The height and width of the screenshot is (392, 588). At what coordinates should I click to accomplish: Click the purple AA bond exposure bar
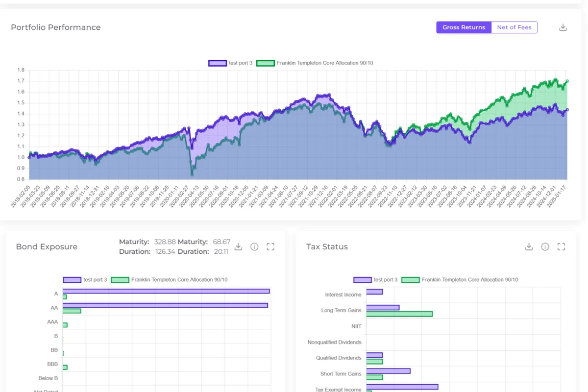pos(165,305)
